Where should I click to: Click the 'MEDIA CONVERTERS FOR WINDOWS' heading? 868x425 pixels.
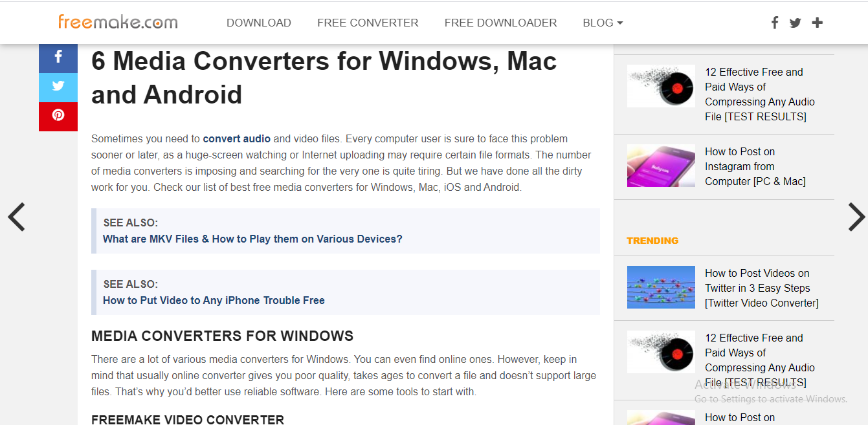(223, 336)
